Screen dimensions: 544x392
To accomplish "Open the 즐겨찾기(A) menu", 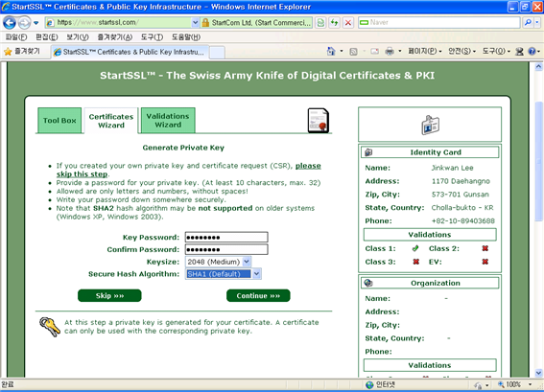I will 114,37.
